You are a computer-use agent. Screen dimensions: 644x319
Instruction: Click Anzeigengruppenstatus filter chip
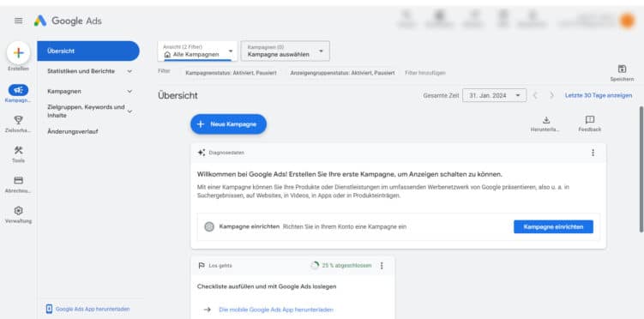point(342,73)
